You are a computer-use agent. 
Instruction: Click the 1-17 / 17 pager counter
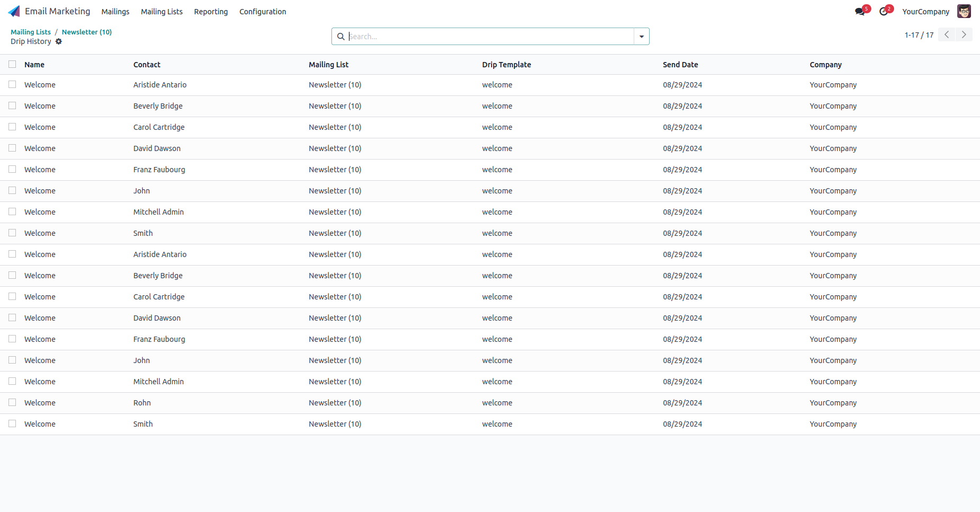click(919, 35)
